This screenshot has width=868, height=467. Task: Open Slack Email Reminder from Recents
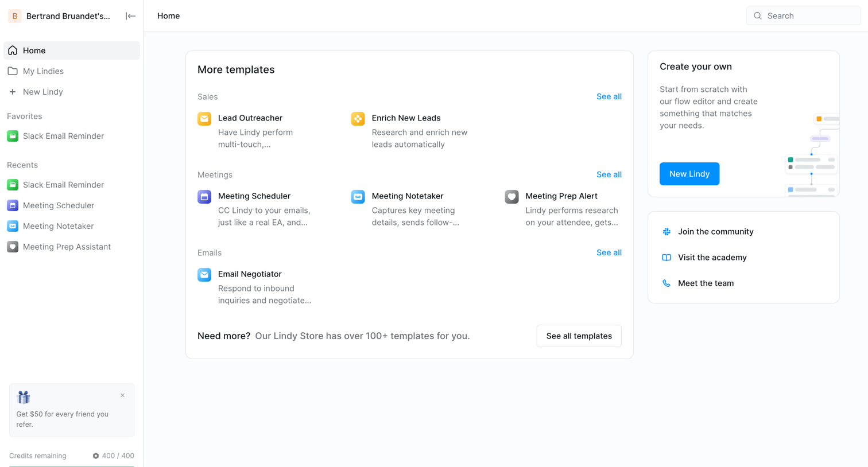tap(72, 185)
